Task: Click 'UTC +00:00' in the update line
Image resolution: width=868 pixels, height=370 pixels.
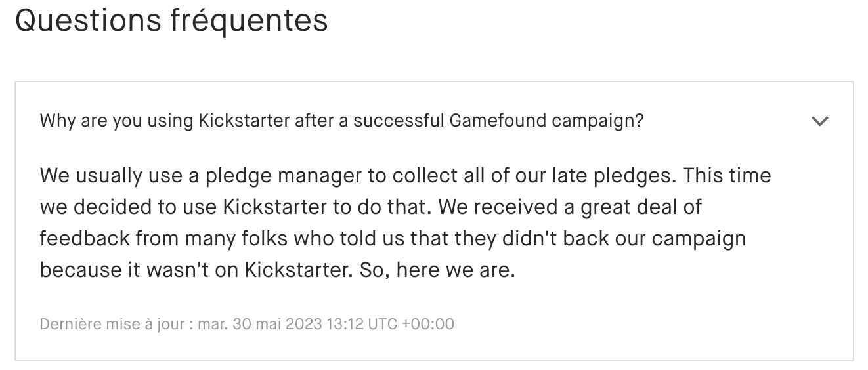Action: point(412,324)
